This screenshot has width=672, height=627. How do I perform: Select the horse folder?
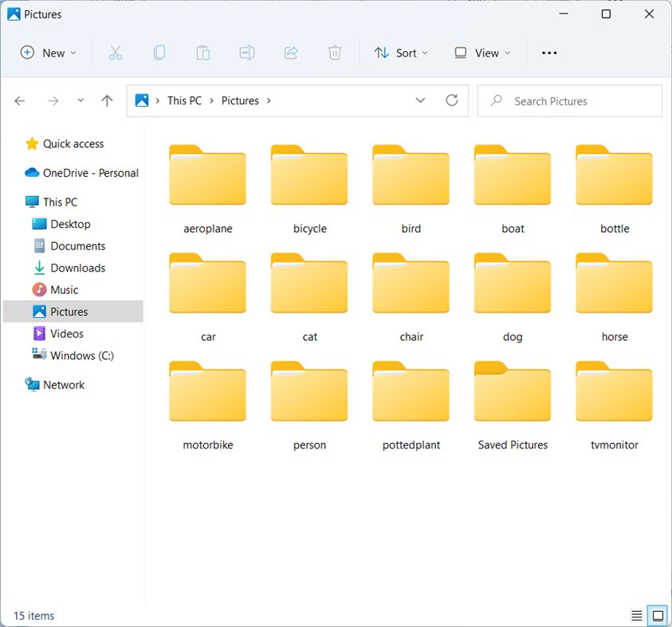(x=614, y=298)
